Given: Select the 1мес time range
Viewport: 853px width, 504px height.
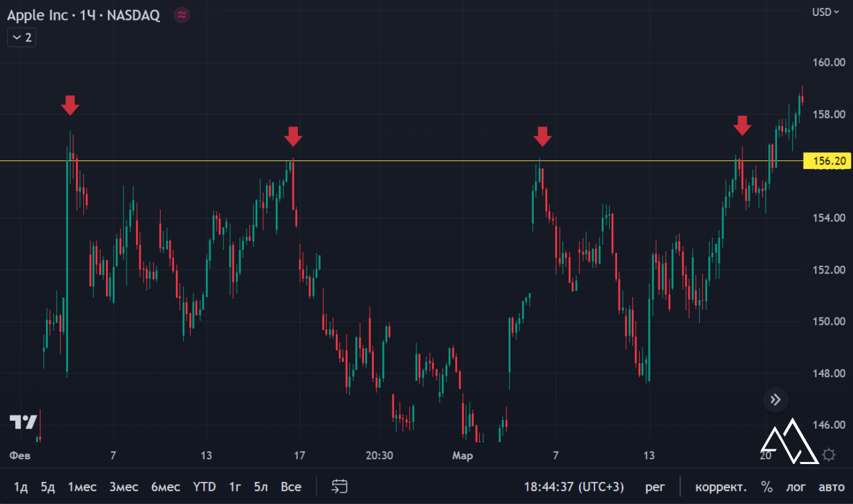Looking at the screenshot, I should coord(82,487).
